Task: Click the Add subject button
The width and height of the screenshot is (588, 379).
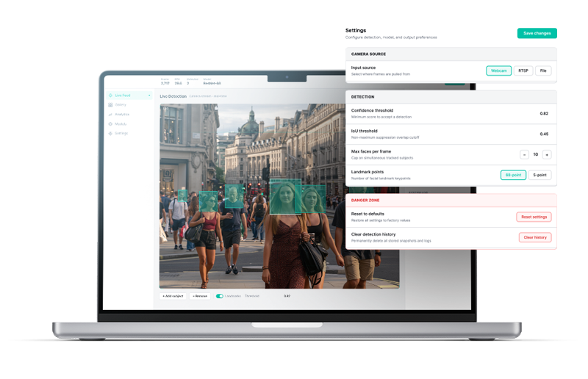Action: point(173,296)
